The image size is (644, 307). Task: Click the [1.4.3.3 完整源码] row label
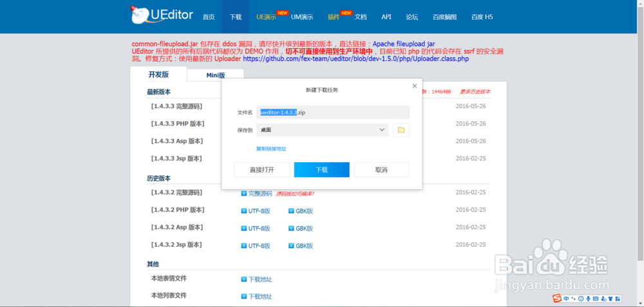pos(176,106)
